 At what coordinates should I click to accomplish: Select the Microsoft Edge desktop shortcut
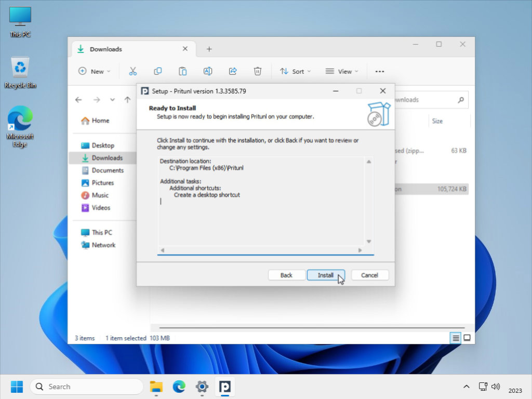pos(20,127)
